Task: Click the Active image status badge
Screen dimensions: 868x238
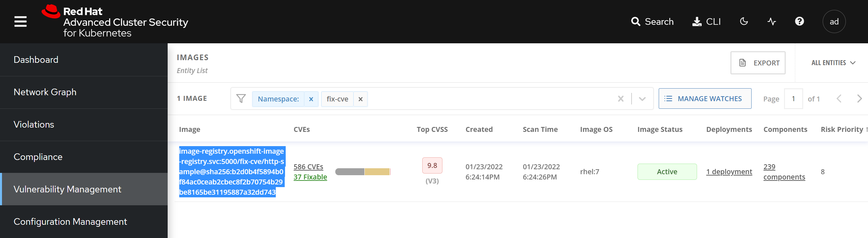Action: coord(667,172)
